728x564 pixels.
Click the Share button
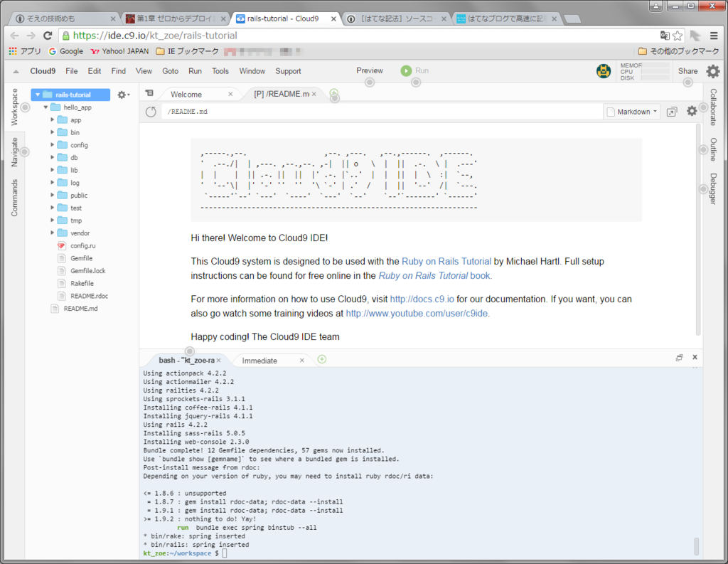[687, 71]
